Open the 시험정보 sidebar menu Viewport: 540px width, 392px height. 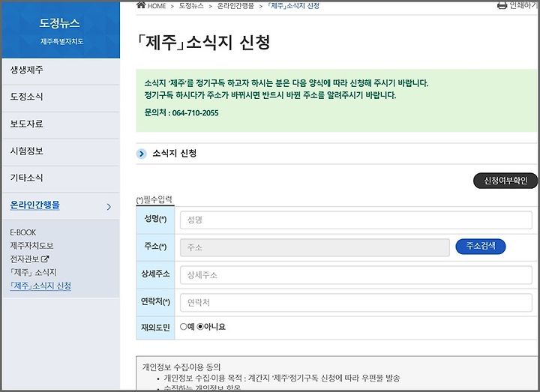pyautogui.click(x=61, y=151)
